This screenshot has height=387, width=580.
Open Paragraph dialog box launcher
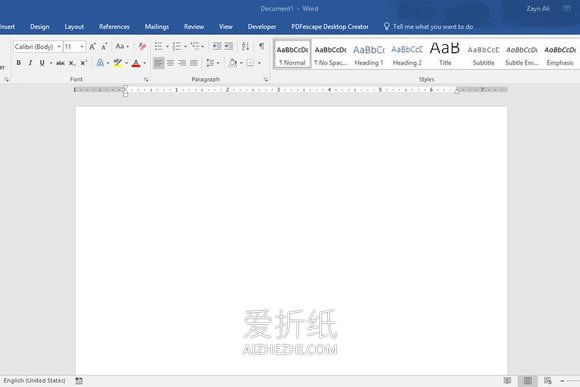[x=266, y=80]
